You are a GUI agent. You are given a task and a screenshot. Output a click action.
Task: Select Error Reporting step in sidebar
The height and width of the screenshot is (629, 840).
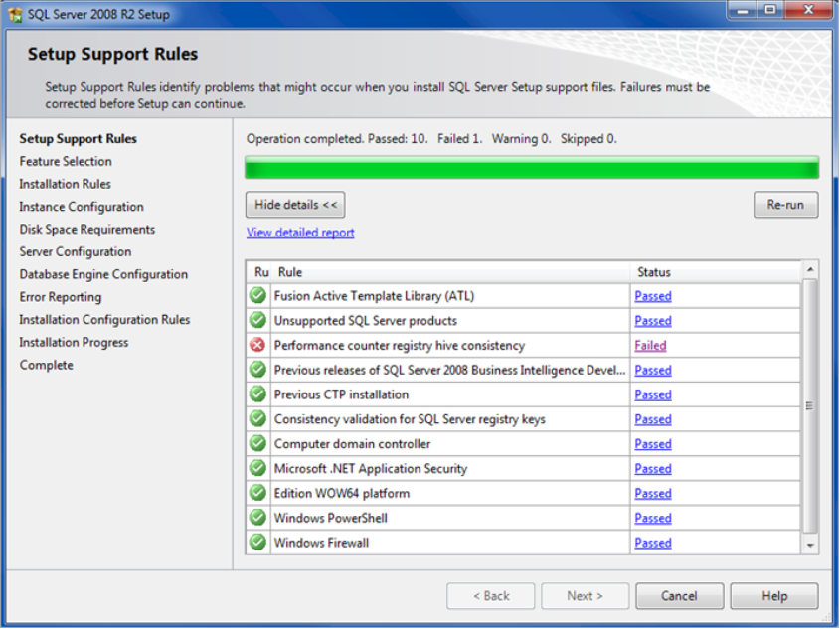(x=61, y=296)
